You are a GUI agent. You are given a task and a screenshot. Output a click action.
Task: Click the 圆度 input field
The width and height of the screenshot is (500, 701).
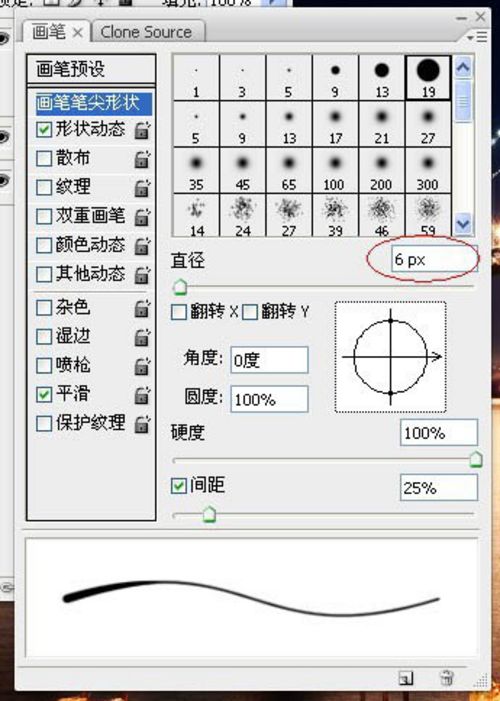pyautogui.click(x=269, y=399)
